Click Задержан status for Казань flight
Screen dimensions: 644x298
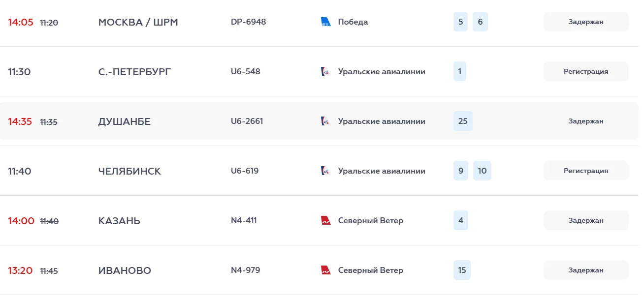point(586,220)
